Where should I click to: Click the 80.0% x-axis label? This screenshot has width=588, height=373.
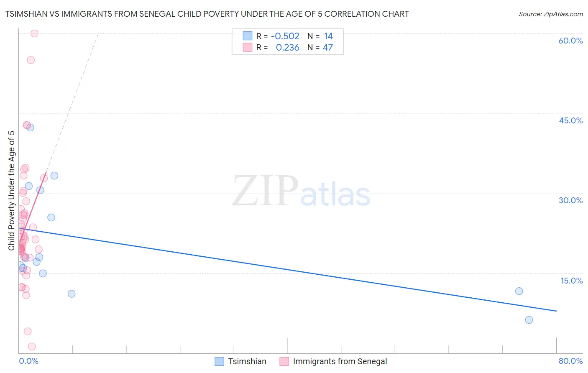coord(570,361)
